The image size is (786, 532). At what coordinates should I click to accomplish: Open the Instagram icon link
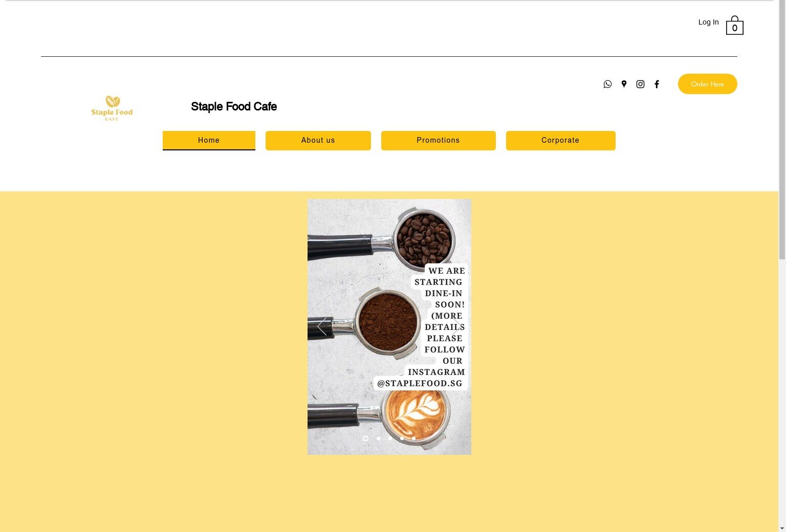click(x=640, y=84)
